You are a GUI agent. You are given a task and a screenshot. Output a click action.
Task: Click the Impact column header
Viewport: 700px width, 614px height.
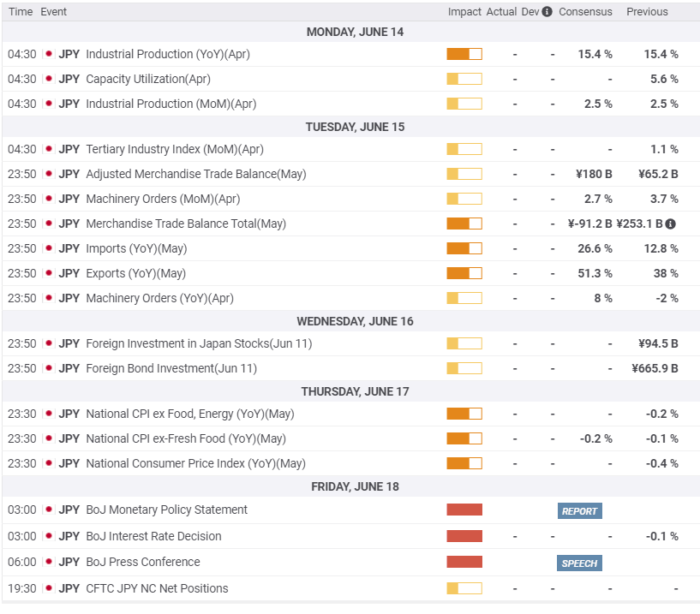point(464,12)
